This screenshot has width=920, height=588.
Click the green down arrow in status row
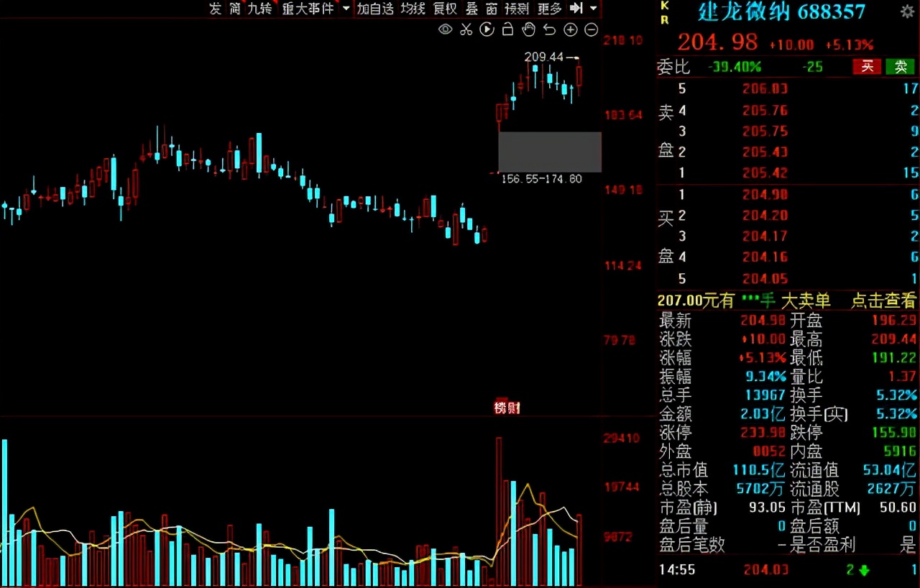[x=863, y=571]
